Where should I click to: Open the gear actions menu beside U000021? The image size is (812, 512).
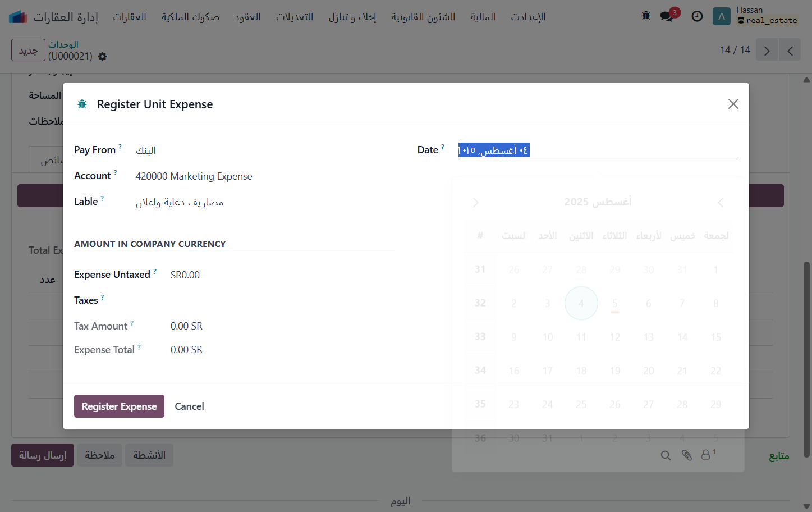tap(102, 56)
